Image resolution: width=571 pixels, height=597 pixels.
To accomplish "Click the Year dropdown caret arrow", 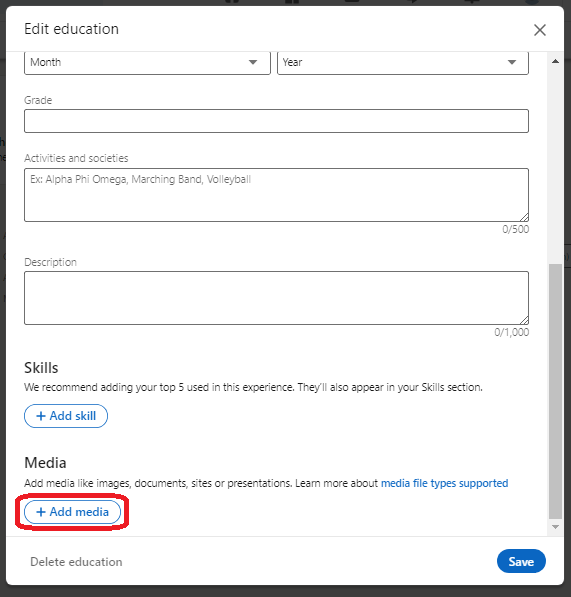I will coord(512,62).
